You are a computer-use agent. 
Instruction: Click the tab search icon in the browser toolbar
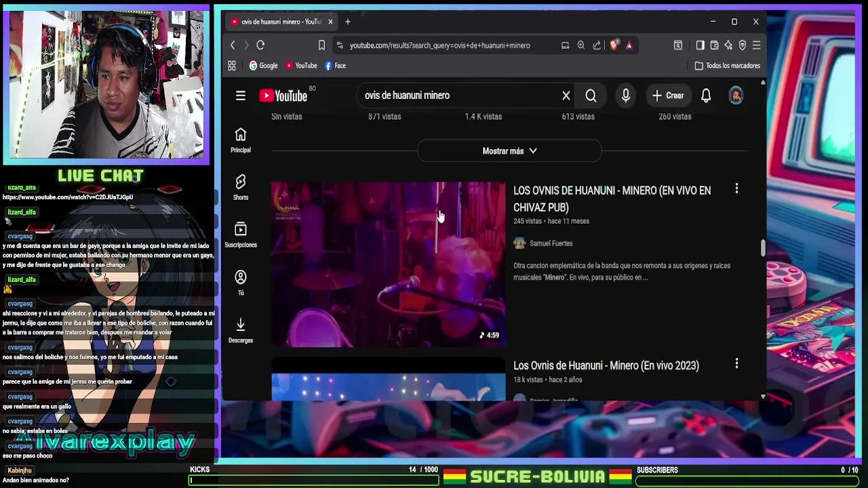[678, 45]
